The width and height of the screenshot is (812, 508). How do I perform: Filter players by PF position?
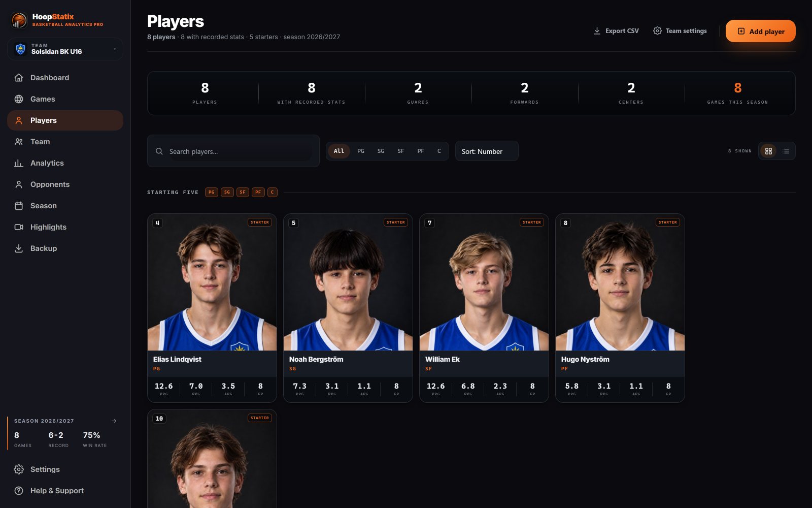click(x=421, y=151)
